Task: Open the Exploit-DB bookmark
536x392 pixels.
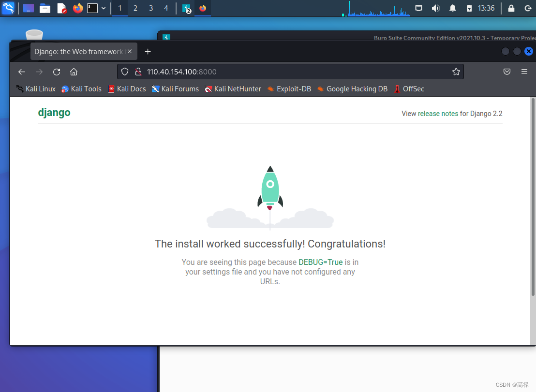Action: (x=289, y=89)
